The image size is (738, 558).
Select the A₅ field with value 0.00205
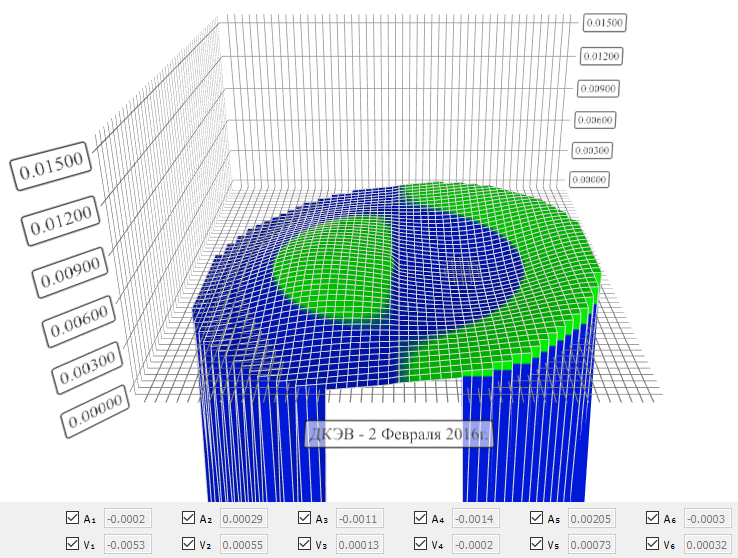pyautogui.click(x=591, y=519)
